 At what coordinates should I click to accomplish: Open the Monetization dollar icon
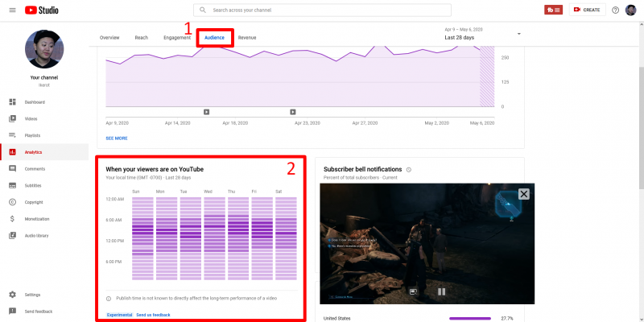point(13,219)
